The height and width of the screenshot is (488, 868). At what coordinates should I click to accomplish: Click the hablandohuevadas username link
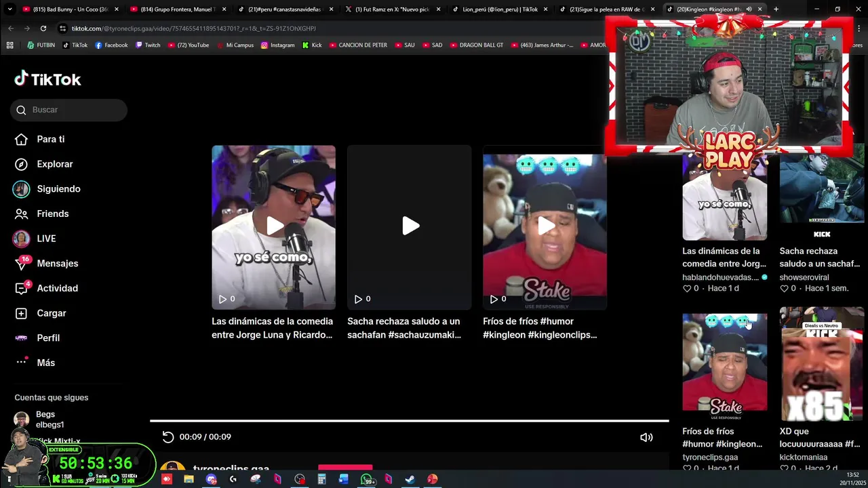click(720, 277)
